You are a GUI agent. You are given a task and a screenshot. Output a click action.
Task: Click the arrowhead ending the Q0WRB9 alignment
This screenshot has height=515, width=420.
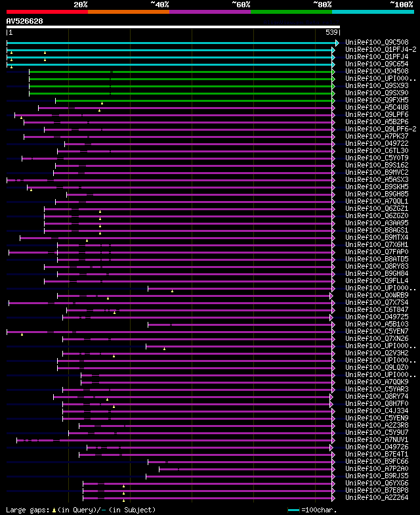pos(331,296)
